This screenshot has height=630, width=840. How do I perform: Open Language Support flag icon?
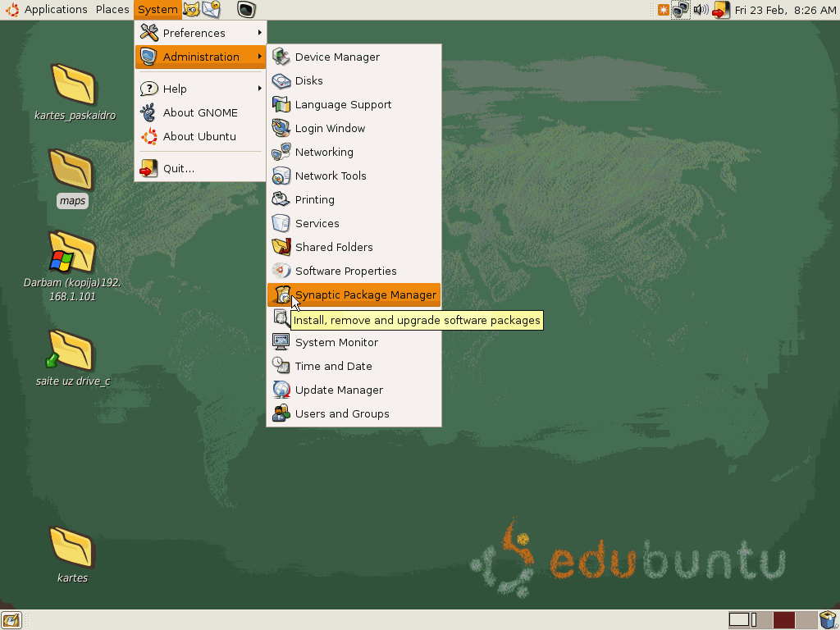coord(281,104)
